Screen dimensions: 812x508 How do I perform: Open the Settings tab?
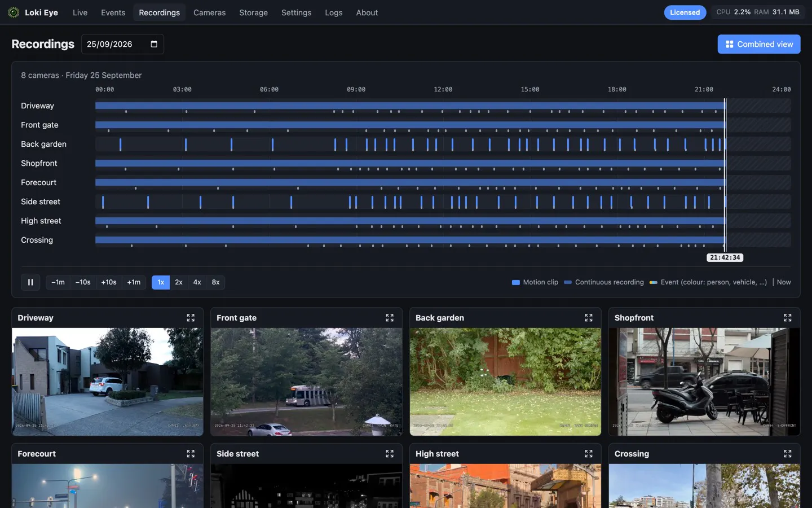(297, 12)
